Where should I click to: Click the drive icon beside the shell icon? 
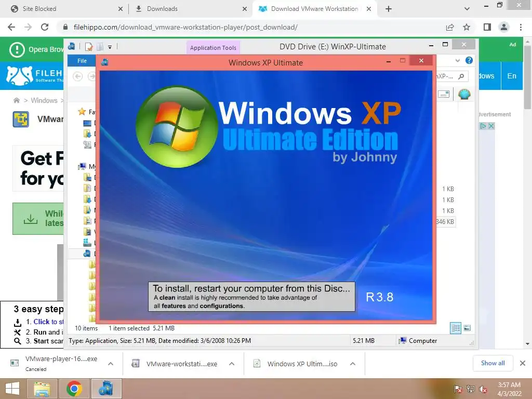[444, 94]
